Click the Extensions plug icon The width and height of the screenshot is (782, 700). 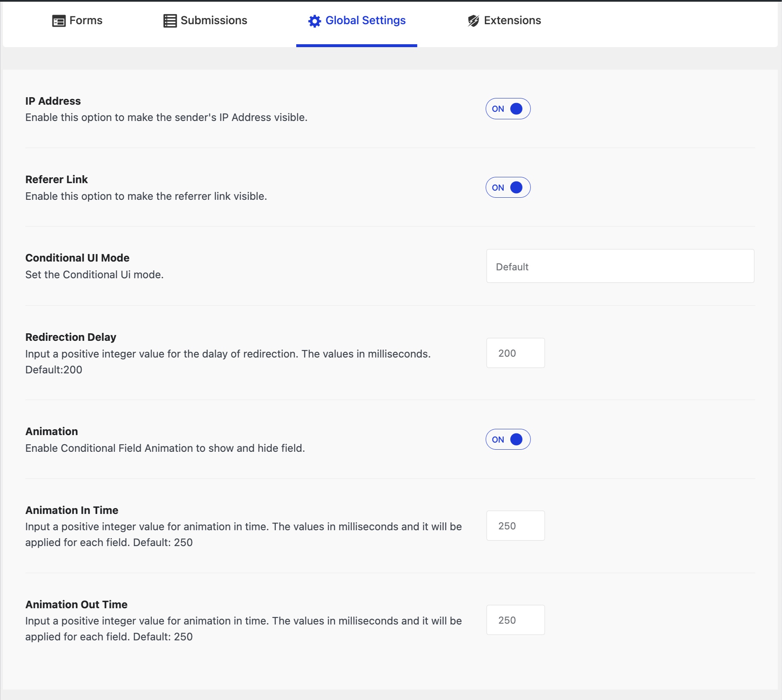473,21
